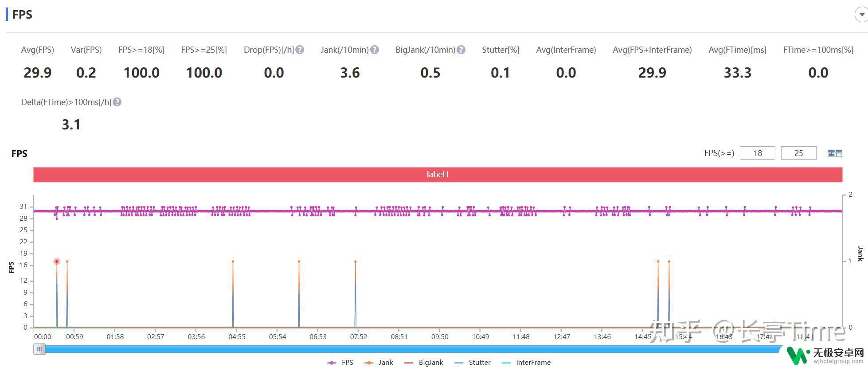Image resolution: width=868 pixels, height=367 pixels.
Task: Collapse the FPS panel with the dropdown arrow
Action: [861, 15]
